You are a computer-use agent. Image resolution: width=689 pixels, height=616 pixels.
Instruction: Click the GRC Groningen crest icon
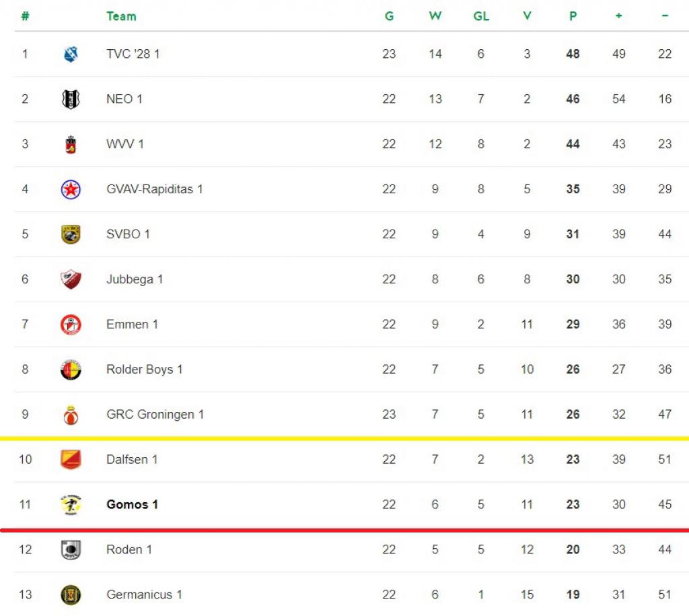71,415
